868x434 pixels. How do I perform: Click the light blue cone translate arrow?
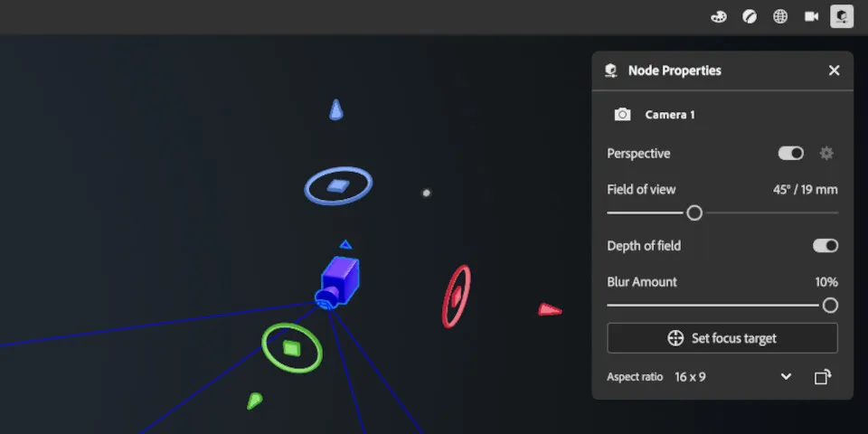(x=336, y=109)
